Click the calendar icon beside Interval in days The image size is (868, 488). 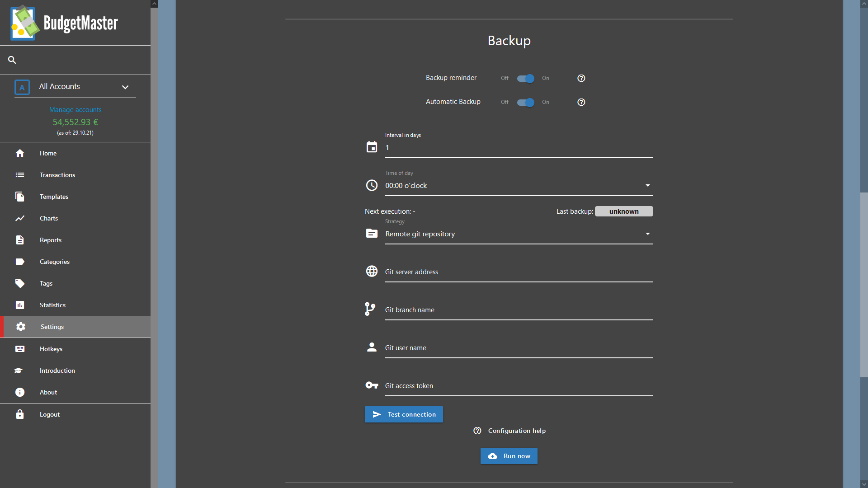(x=372, y=147)
